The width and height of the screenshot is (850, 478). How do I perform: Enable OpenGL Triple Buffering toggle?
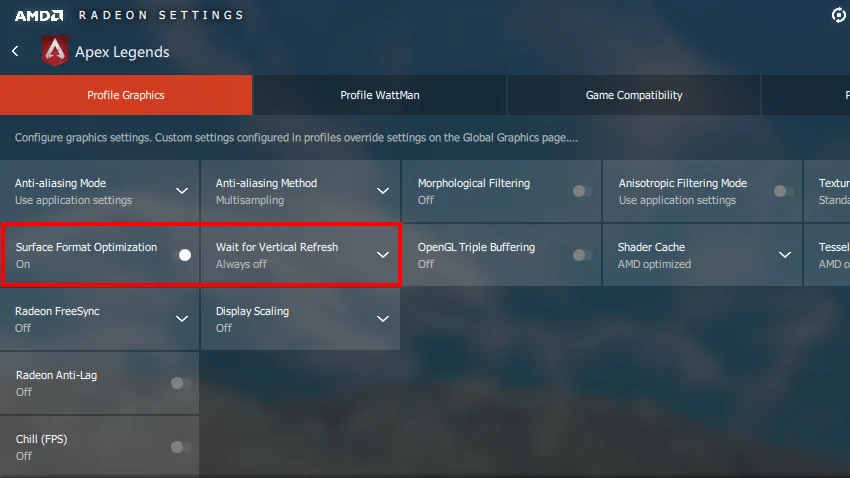(583, 255)
